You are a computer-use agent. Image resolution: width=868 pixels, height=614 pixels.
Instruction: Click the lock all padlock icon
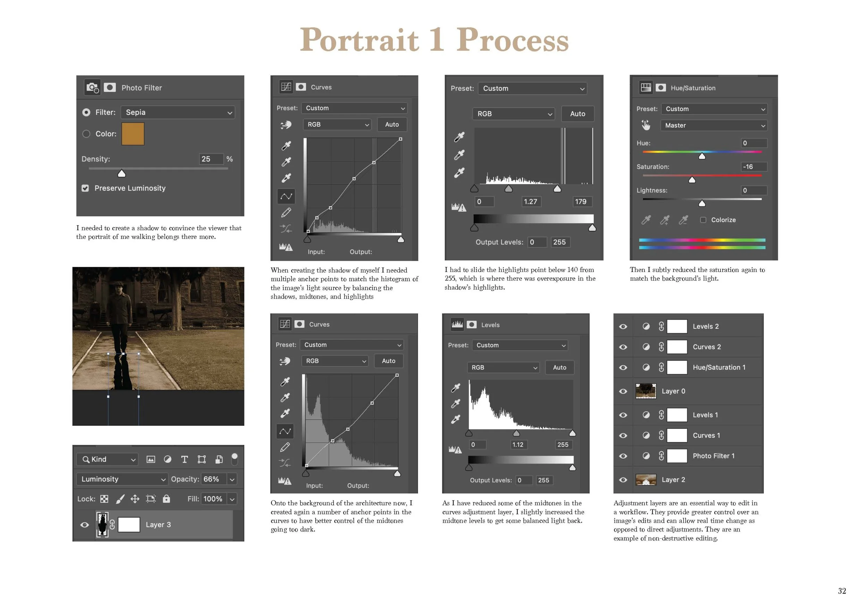pos(166,499)
